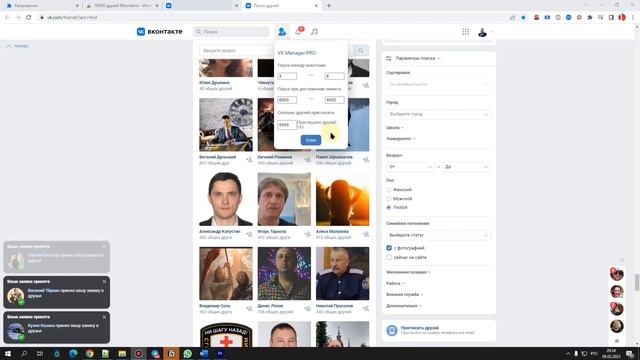
Task: Click the VK header search field
Action: coord(231,31)
